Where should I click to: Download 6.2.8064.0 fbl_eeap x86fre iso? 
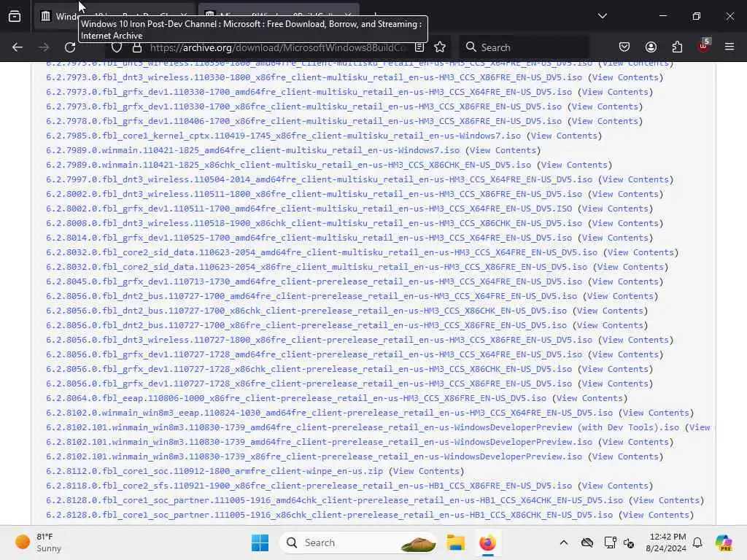point(296,398)
